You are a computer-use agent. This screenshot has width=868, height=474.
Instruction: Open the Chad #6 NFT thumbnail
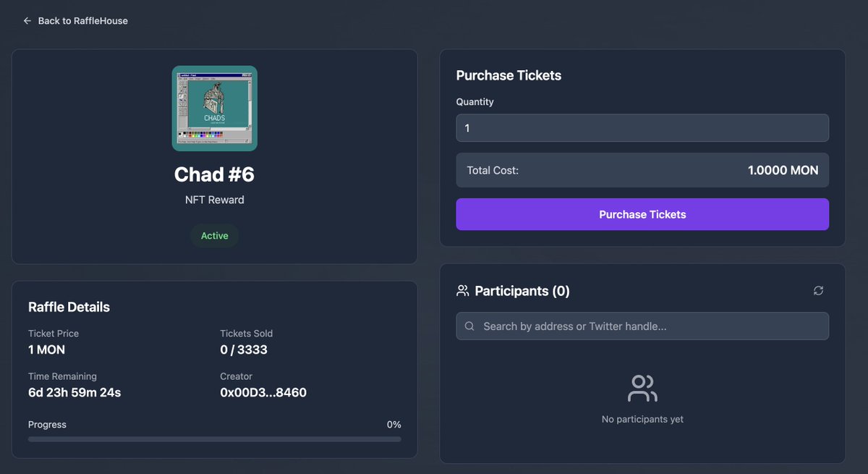tap(214, 109)
